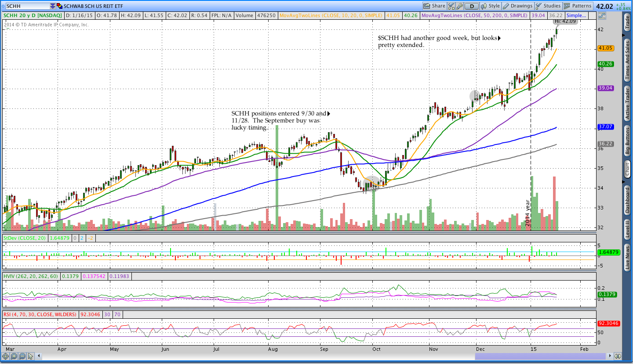Click the quick study flask icon

tap(451, 6)
